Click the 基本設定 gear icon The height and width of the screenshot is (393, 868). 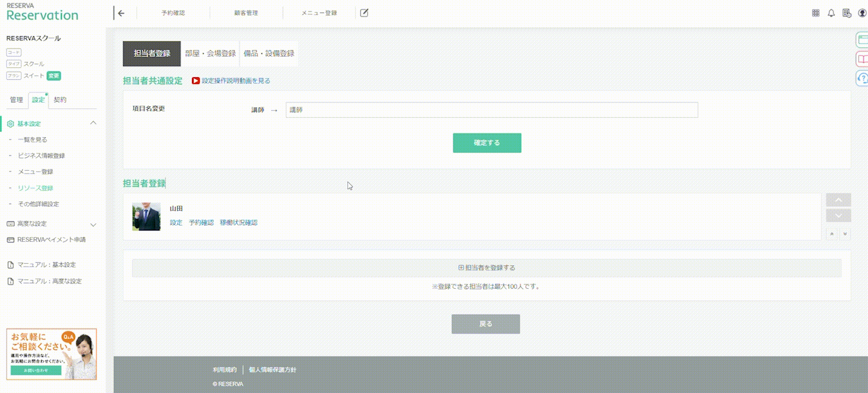[10, 124]
